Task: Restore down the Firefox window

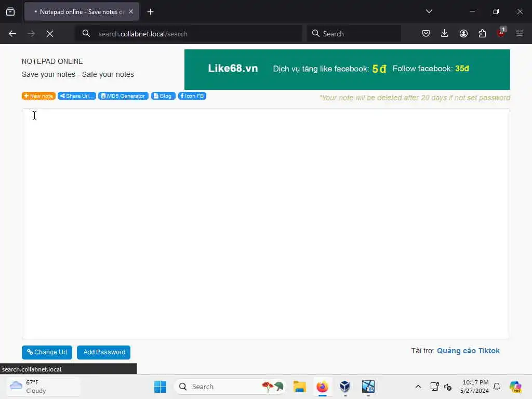Action: coord(496,11)
